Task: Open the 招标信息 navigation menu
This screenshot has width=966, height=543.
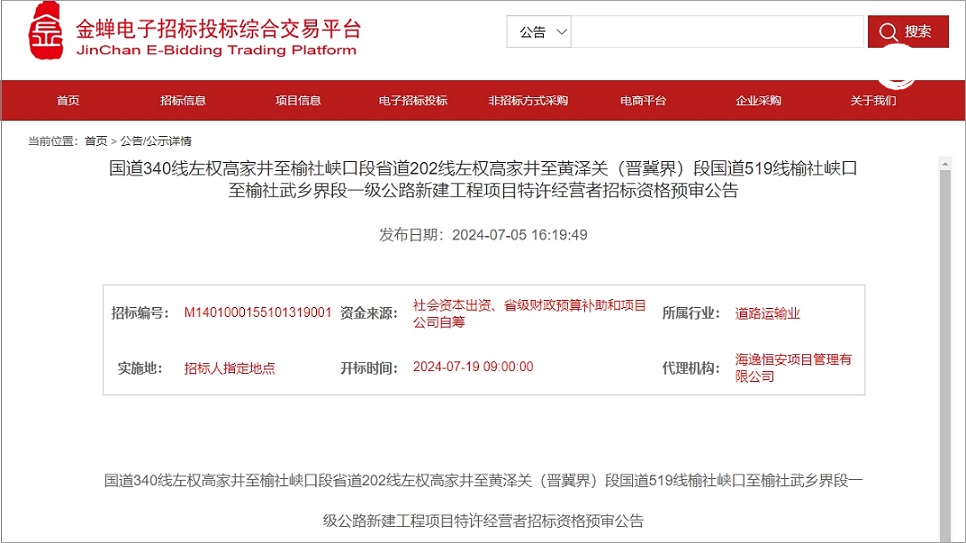Action: tap(183, 100)
